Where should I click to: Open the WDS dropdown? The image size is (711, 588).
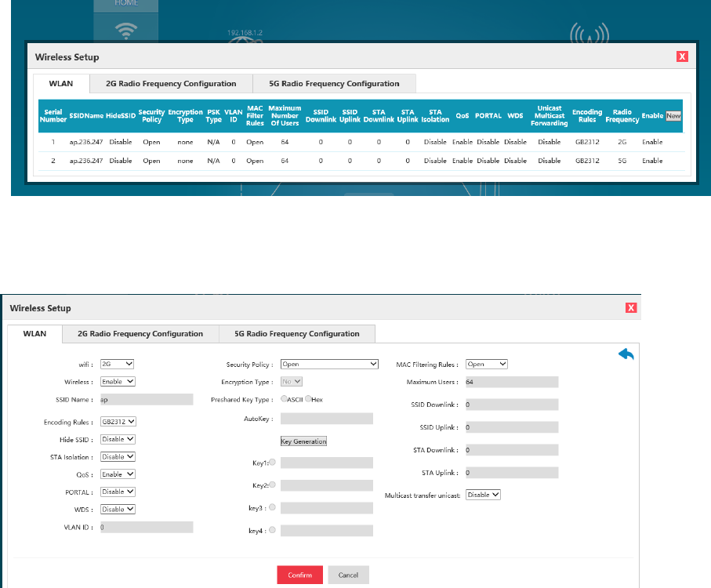tap(118, 510)
